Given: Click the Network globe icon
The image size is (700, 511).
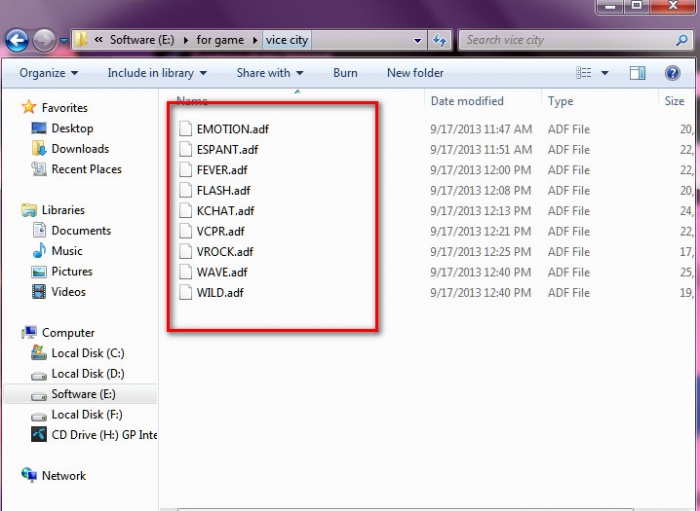Looking at the screenshot, I should click(x=29, y=475).
